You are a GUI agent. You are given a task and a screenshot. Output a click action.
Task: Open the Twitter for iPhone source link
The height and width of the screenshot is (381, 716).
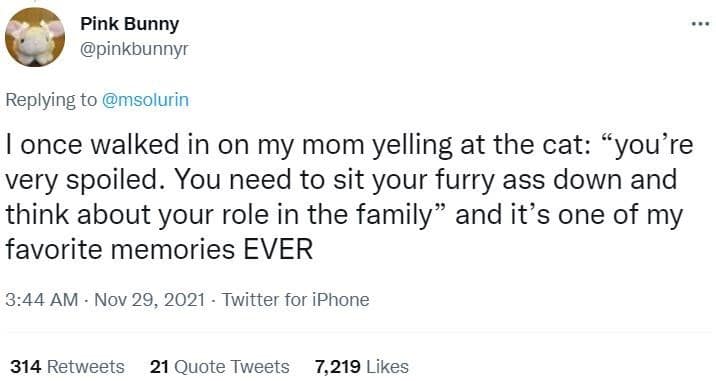[295, 300]
